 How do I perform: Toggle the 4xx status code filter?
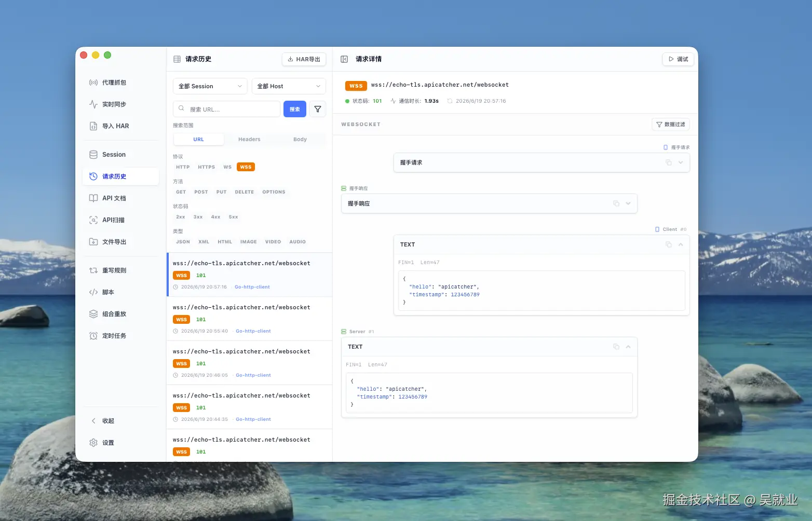(x=216, y=217)
